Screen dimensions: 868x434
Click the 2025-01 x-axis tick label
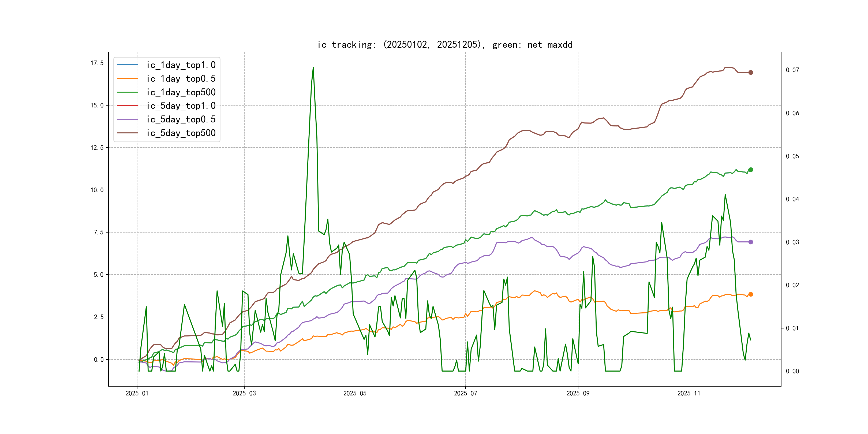point(137,393)
